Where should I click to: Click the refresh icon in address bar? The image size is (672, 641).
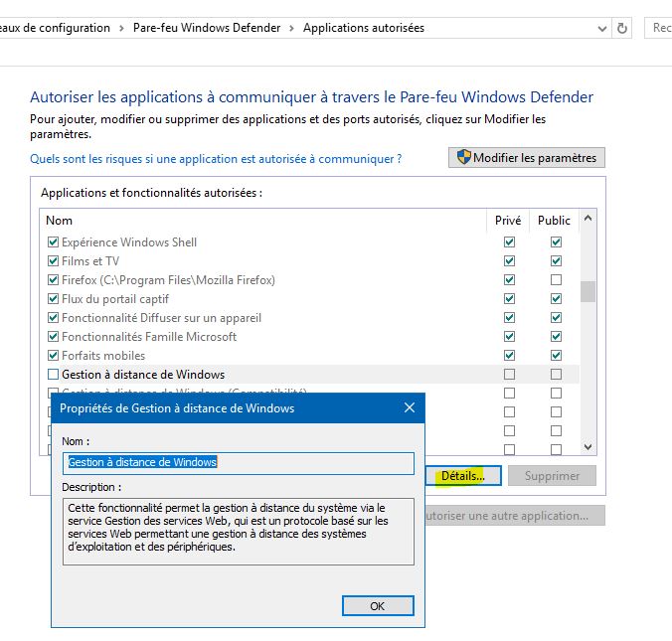622,28
